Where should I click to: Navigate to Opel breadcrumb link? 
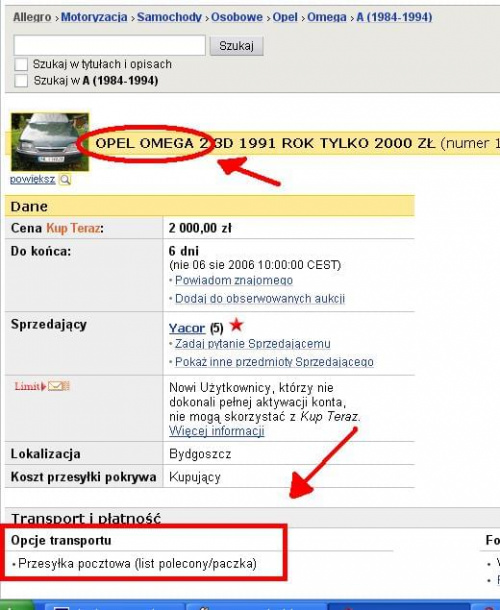(285, 17)
